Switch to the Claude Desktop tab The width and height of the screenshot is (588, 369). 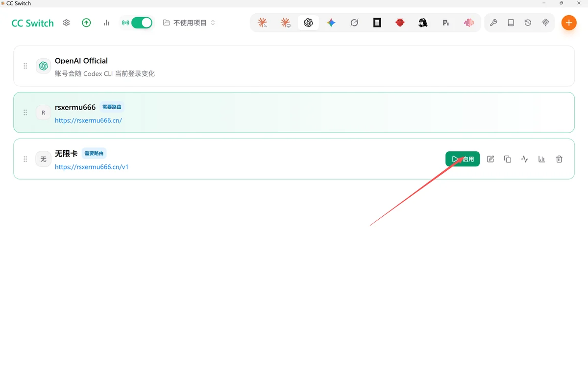286,23
